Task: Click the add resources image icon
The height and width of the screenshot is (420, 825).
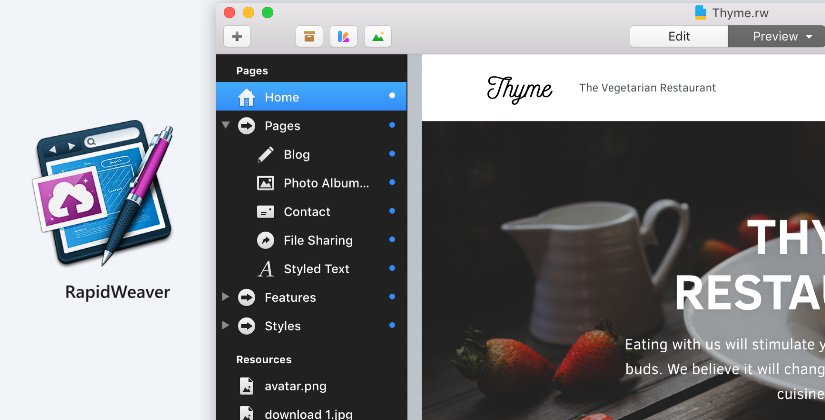Action: 378,37
